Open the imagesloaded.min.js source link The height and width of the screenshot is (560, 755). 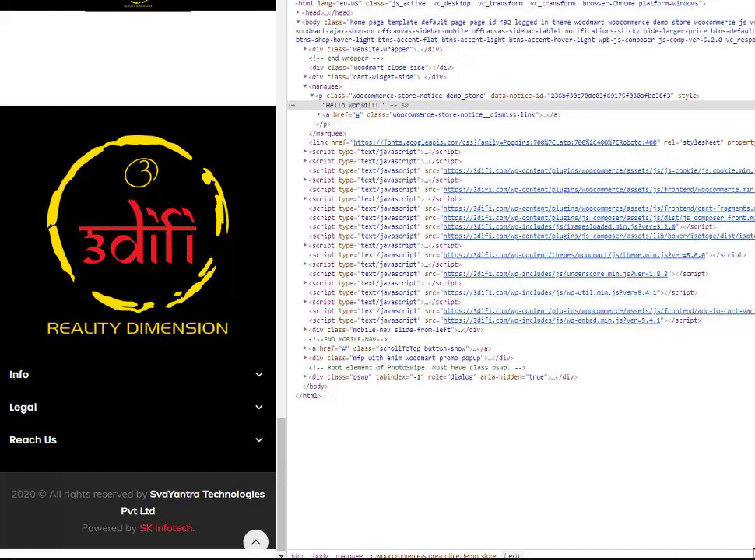point(560,226)
